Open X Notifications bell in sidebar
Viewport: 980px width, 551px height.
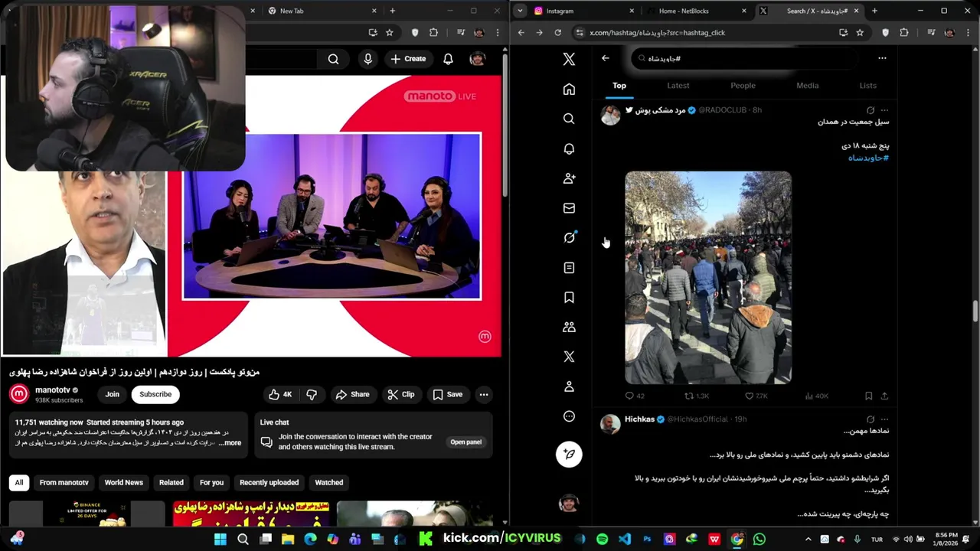[x=569, y=148]
